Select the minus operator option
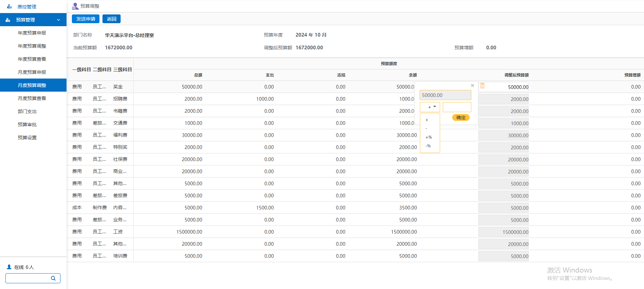This screenshot has height=289, width=644. tap(426, 129)
